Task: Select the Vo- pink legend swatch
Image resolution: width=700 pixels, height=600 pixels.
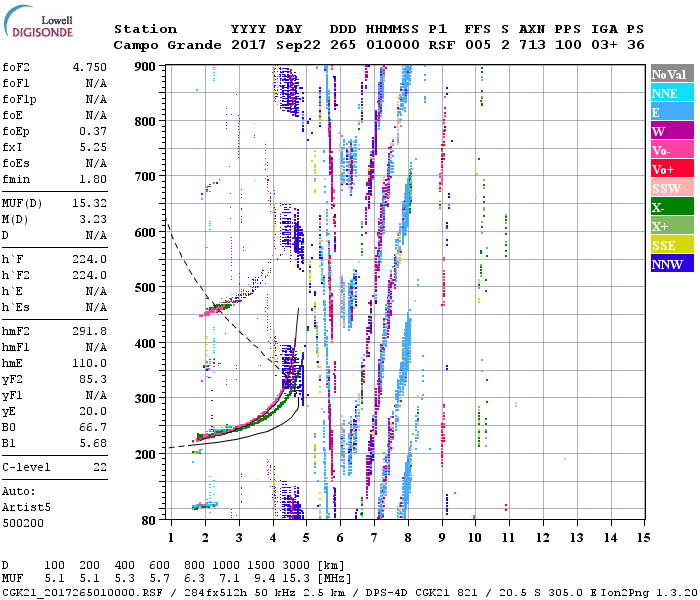Action: pos(672,150)
